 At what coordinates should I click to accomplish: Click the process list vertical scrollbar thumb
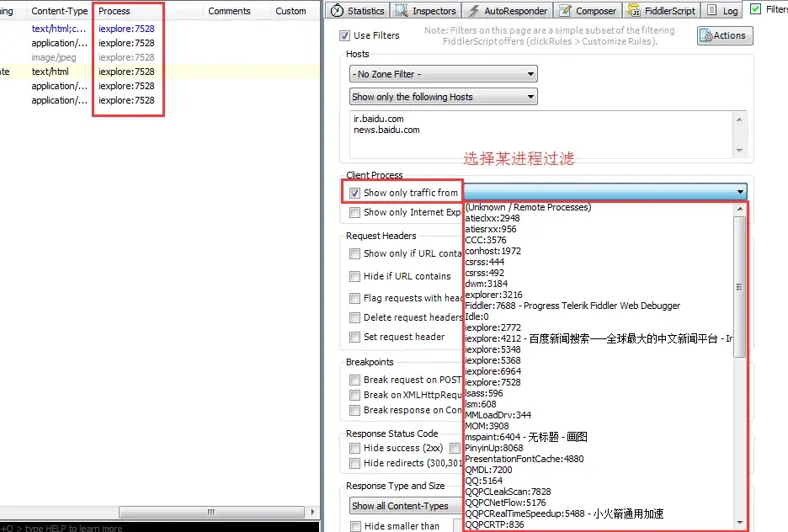click(x=740, y=286)
